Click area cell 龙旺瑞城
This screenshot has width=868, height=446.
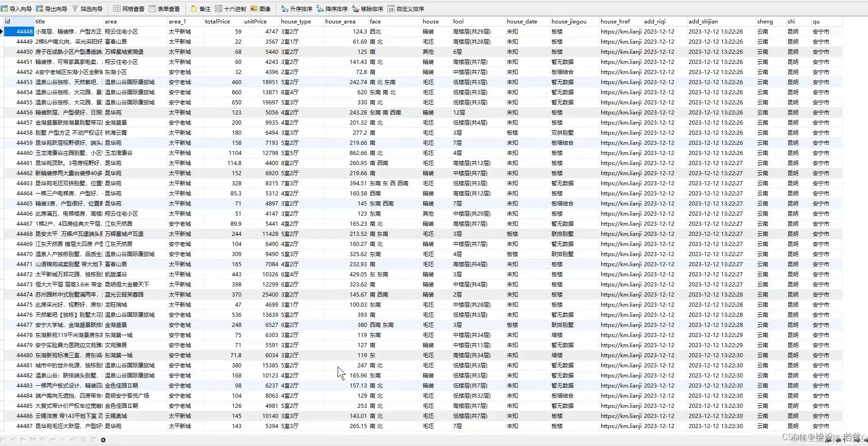[136, 304]
